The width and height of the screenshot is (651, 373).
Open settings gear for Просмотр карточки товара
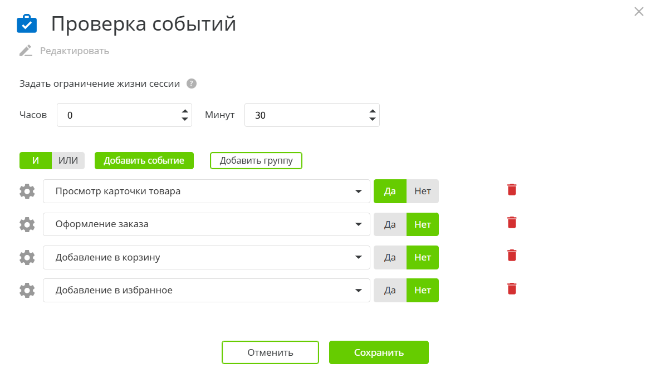[27, 191]
